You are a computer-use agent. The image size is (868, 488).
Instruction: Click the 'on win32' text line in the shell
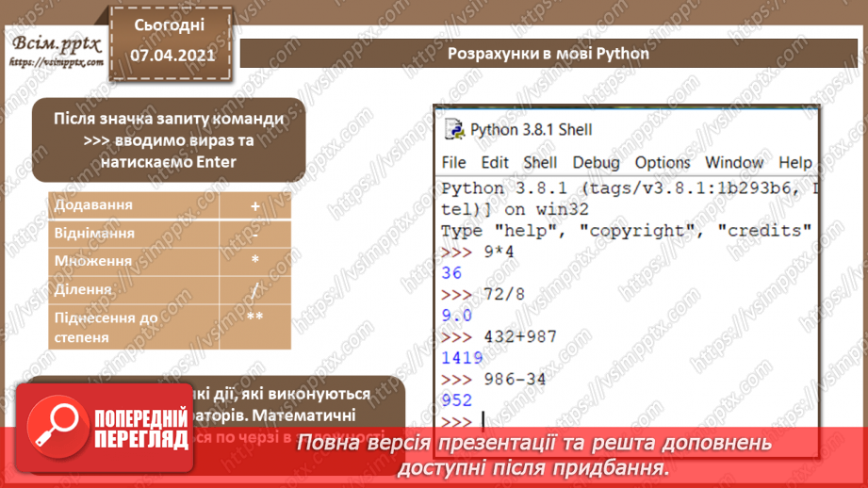click(x=515, y=210)
